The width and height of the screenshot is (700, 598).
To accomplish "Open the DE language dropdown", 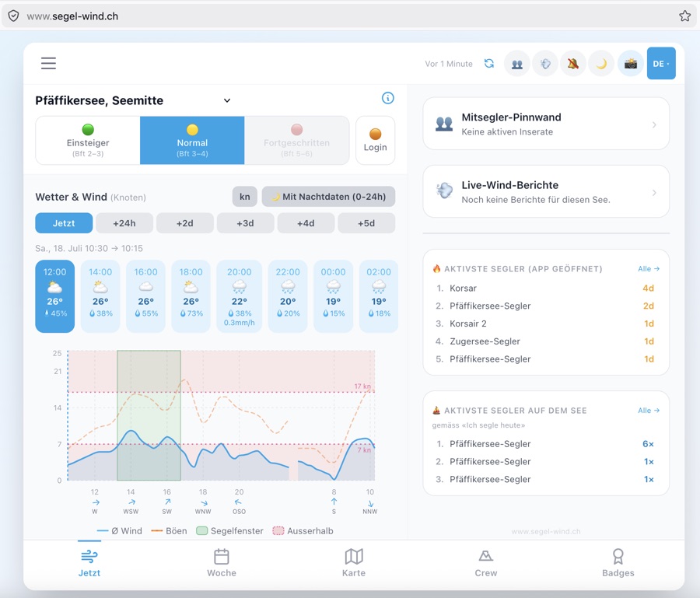I will tap(660, 64).
